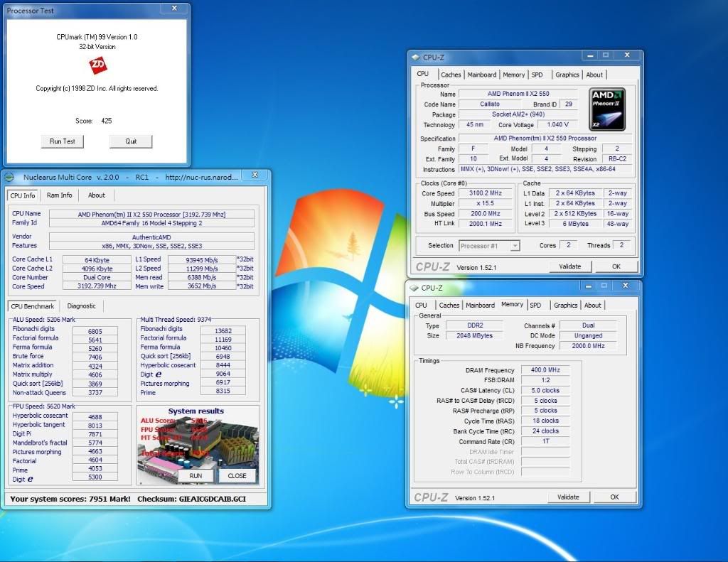Open SPD tab in lower CPU-Z window
The height and width of the screenshot is (562, 728).
(535, 306)
